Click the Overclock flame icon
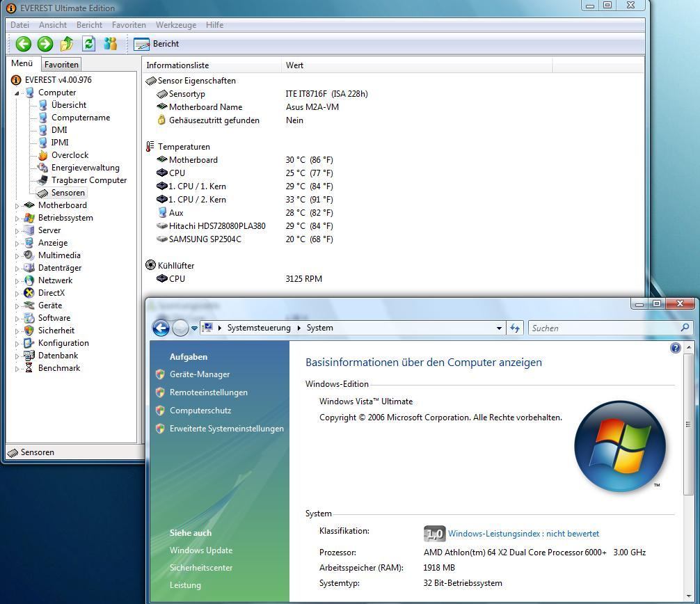The height and width of the screenshot is (604, 700). tap(43, 155)
